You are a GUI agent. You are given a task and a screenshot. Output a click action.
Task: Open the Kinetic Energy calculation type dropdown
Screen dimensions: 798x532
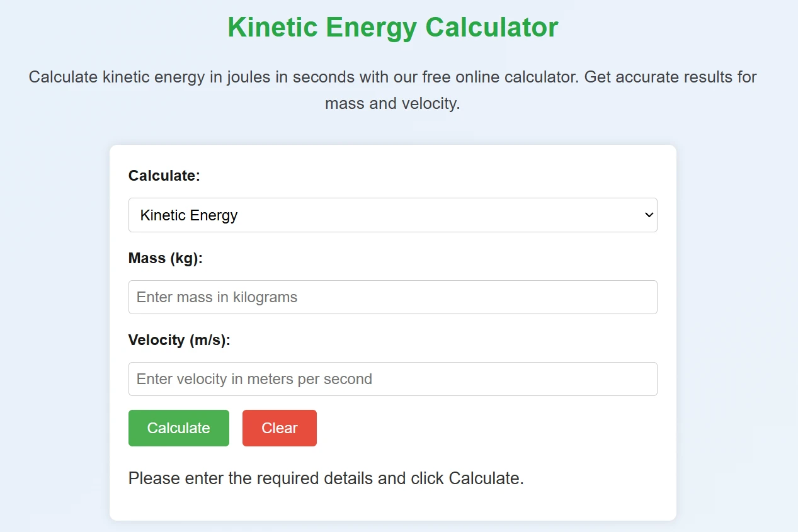(x=392, y=215)
